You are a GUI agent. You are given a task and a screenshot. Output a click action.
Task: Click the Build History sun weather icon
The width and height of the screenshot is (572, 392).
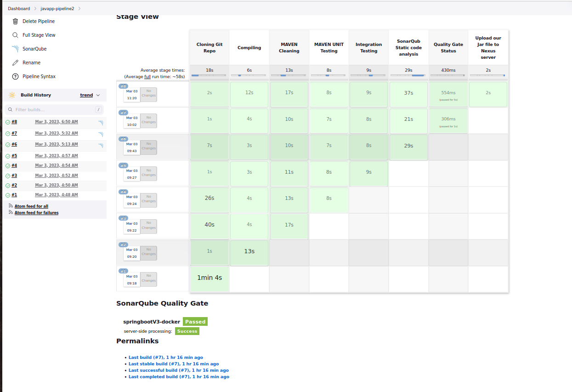tap(12, 95)
